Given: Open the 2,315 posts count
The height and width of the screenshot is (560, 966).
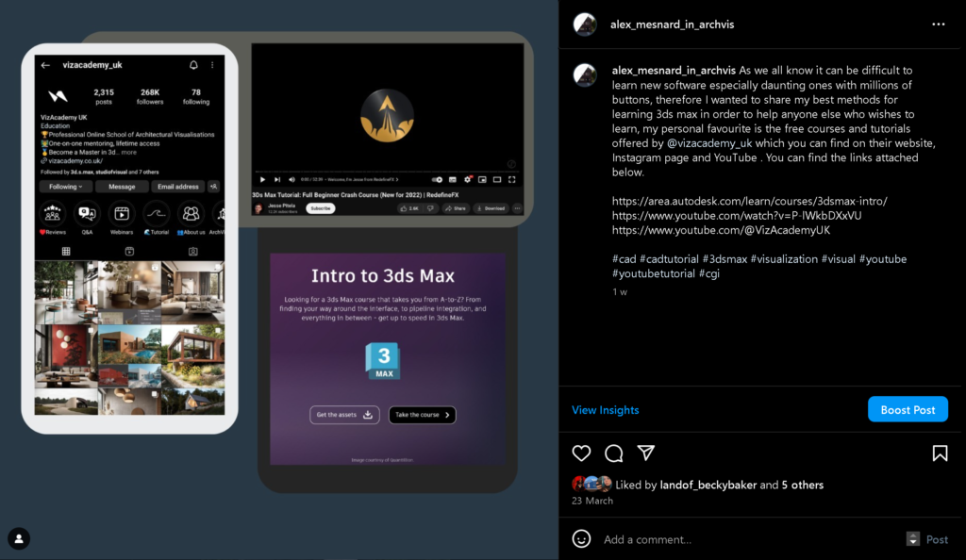Looking at the screenshot, I should [x=104, y=96].
